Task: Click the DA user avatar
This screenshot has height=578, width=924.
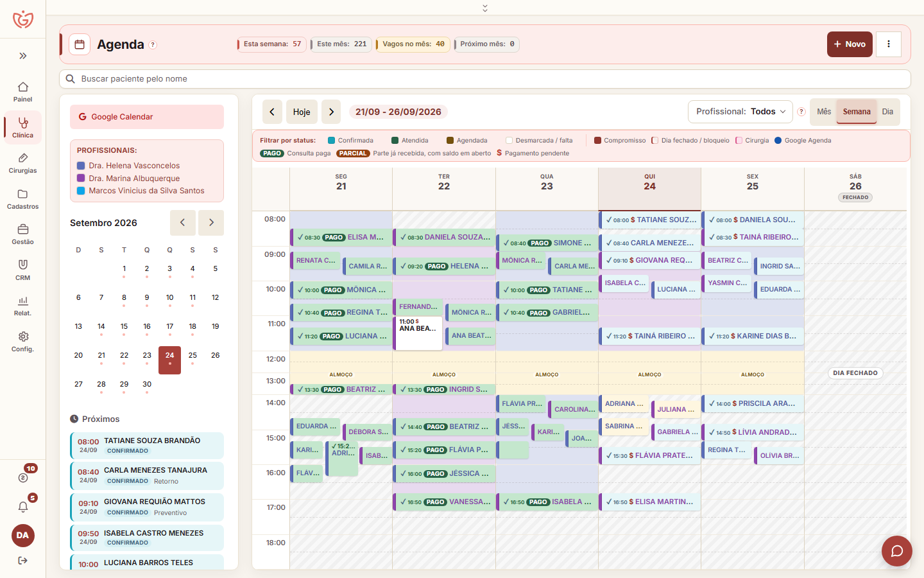Action: 22,535
